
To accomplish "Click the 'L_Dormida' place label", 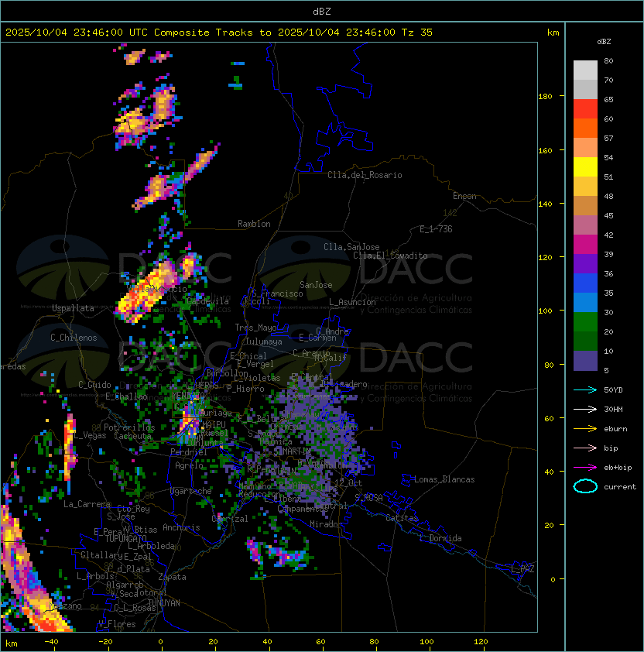I will (x=440, y=538).
